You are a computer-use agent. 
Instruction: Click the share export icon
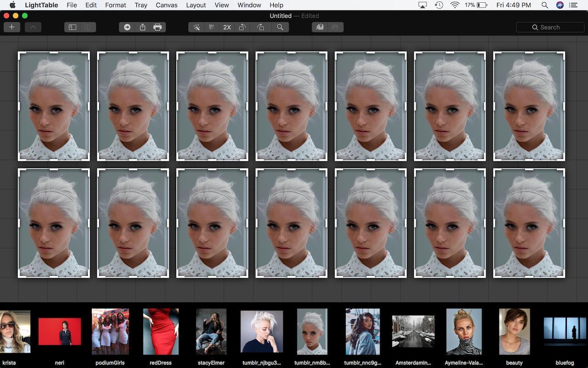tap(142, 27)
